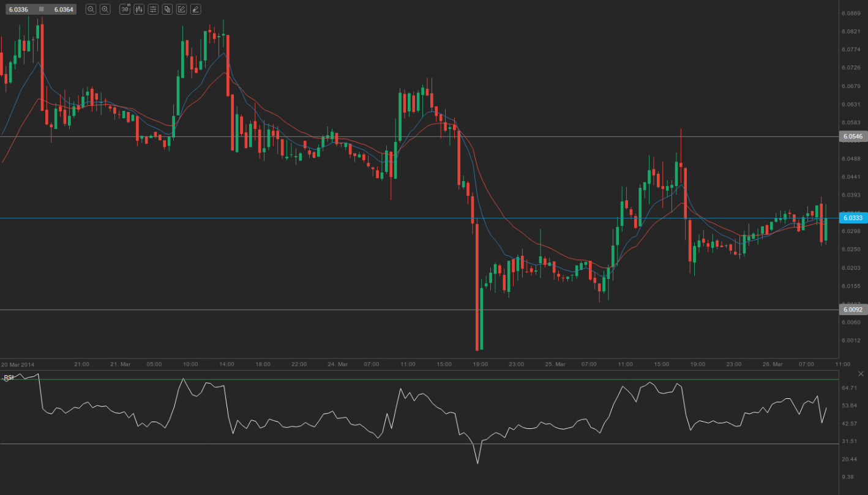Click the buy price 6.0364
Image resolution: width=868 pixels, height=495 pixels.
(x=63, y=9)
